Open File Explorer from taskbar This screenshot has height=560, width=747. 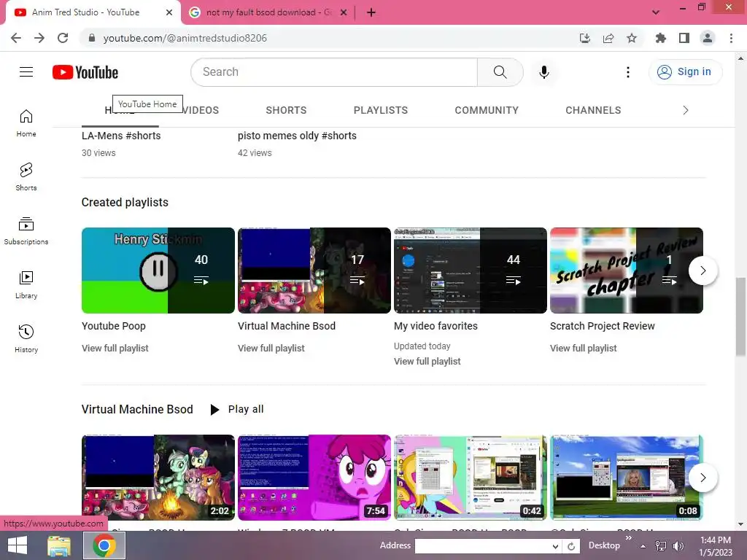pos(59,545)
